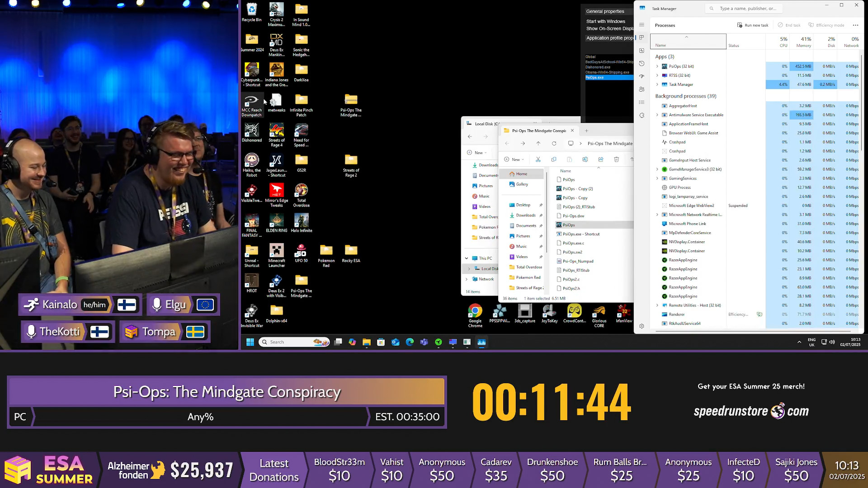Select Dishonored.exe in the RTSS profile list
Screen dimensions: 868x488
pyautogui.click(x=598, y=67)
